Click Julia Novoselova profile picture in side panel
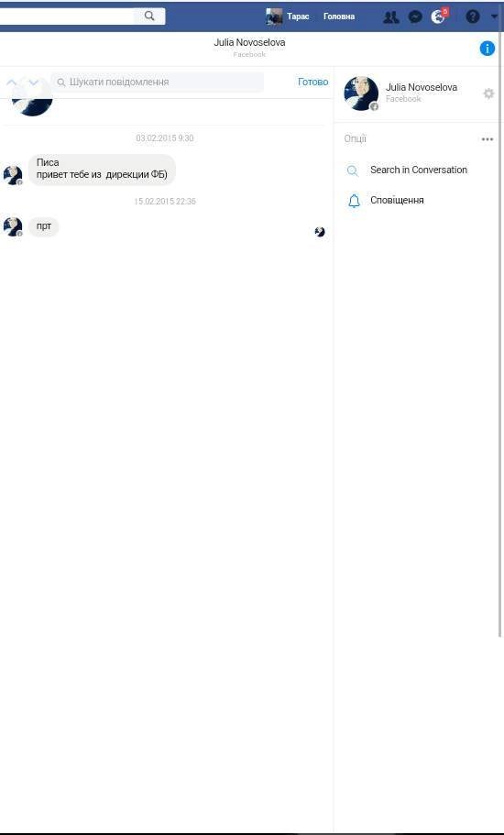Image resolution: width=504 pixels, height=835 pixels. click(x=361, y=93)
